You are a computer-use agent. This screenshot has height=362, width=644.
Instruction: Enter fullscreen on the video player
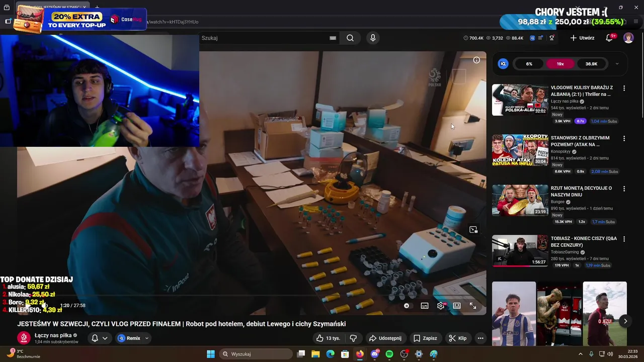pos(473,306)
